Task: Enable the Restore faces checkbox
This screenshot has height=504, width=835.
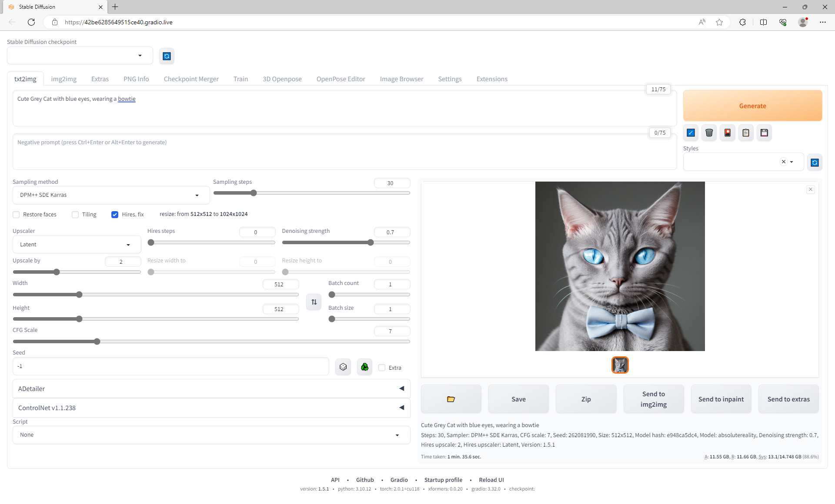Action: click(x=17, y=215)
